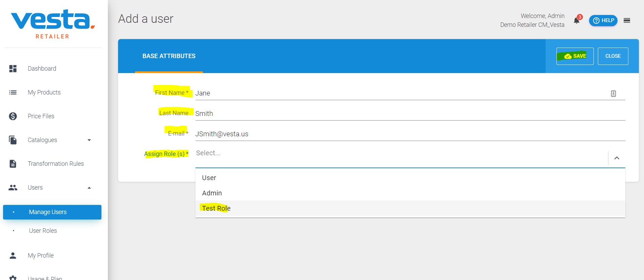Click the Vesta Retailer logo
This screenshot has height=280, width=644.
click(x=53, y=24)
